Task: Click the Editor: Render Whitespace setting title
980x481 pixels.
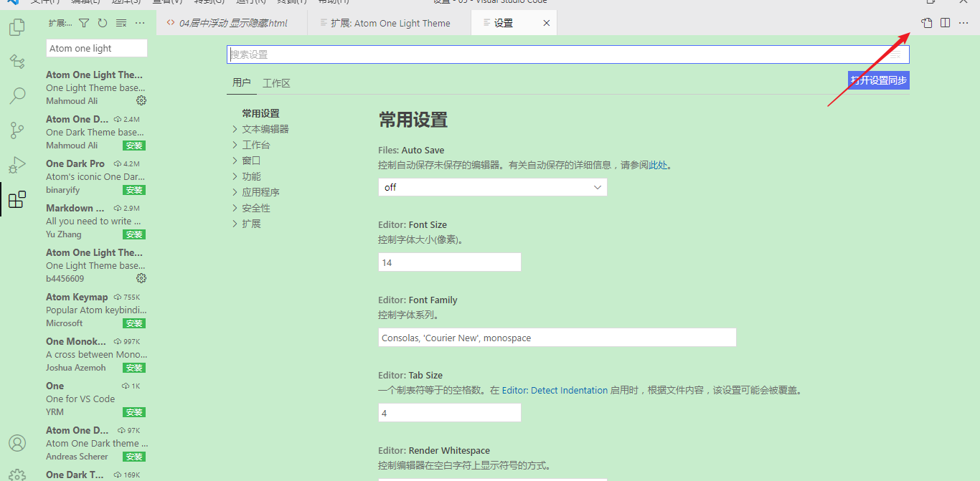Action: pyautogui.click(x=434, y=451)
